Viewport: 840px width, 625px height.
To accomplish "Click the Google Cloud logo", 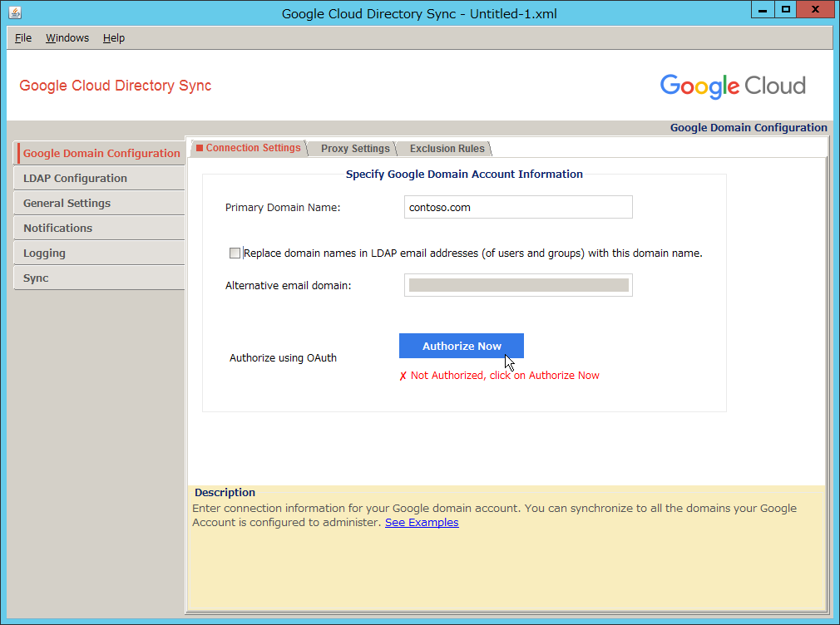I will click(733, 86).
